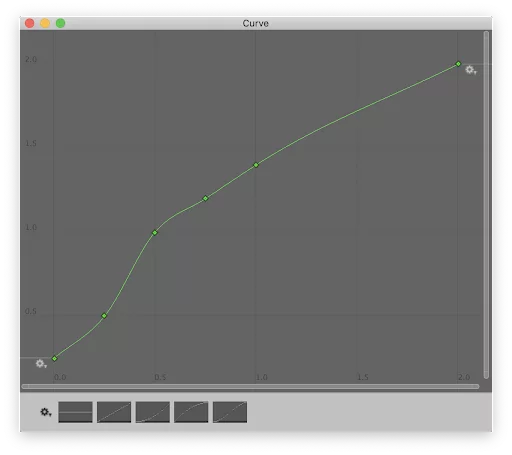Screen dimensions: 512x455
Task: Apply the ease-out curve preset
Action: (191, 412)
